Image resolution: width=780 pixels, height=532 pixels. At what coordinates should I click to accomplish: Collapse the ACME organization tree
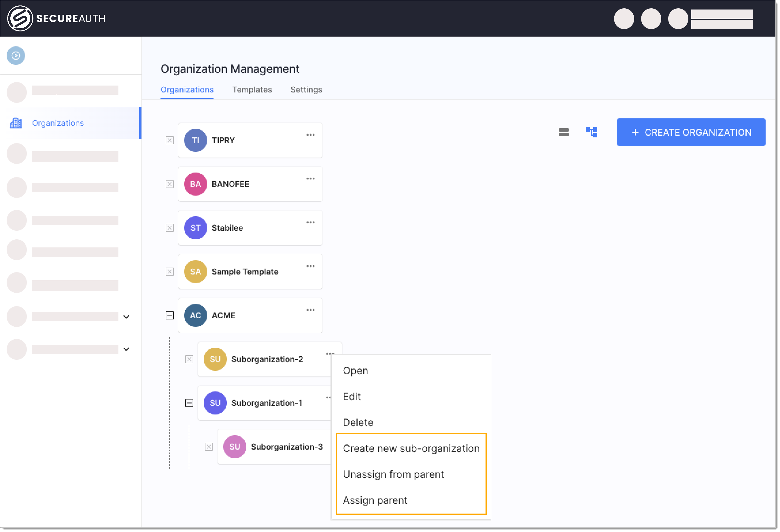coord(169,316)
